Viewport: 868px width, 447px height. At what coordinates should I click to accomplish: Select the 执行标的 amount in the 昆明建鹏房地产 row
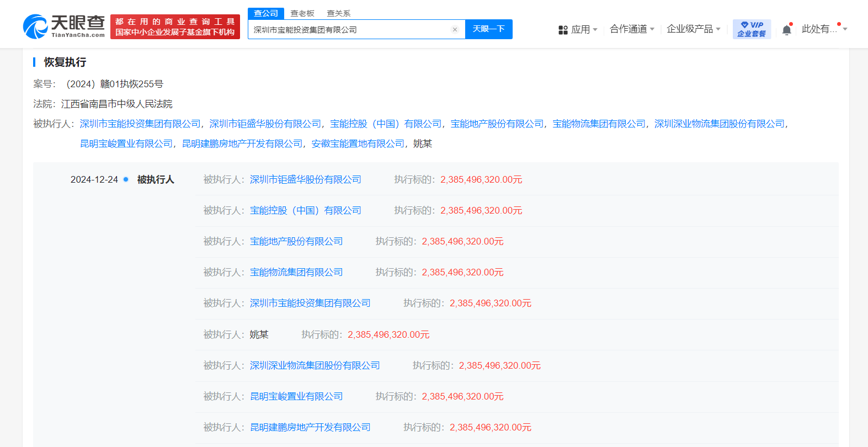(491, 427)
